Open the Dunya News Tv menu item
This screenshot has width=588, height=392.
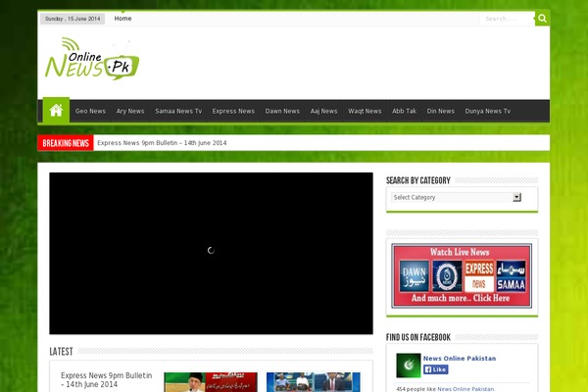point(487,111)
